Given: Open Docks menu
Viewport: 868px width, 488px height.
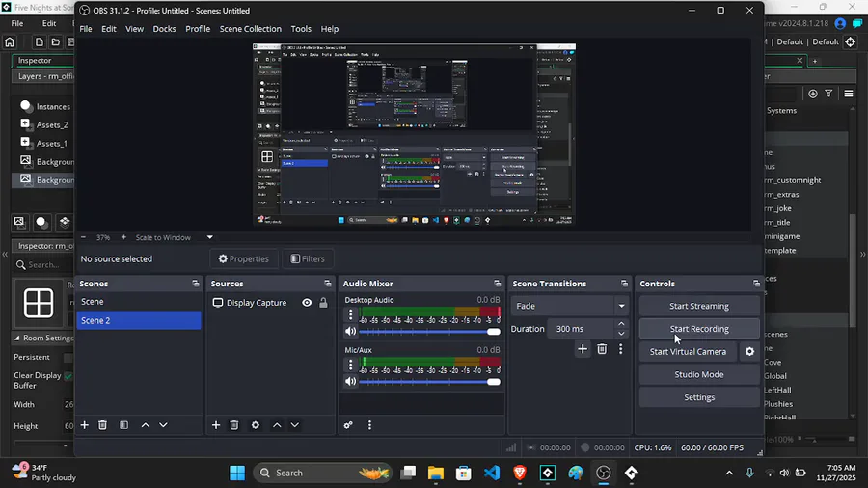Looking at the screenshot, I should click(x=164, y=29).
